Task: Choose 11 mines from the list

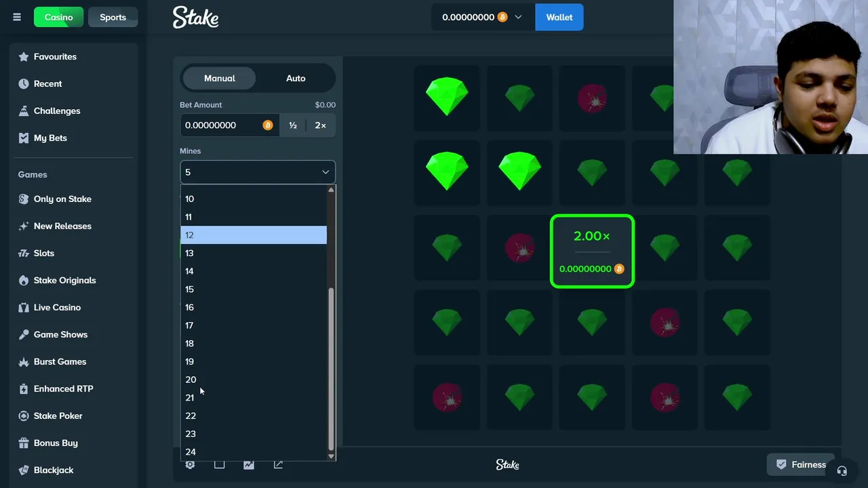Action: pyautogui.click(x=254, y=217)
